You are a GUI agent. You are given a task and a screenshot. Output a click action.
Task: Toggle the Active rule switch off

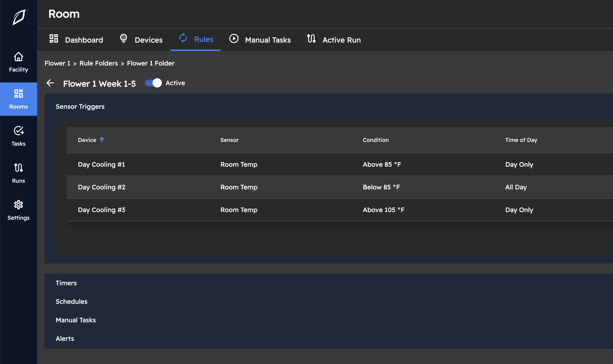[x=153, y=83]
